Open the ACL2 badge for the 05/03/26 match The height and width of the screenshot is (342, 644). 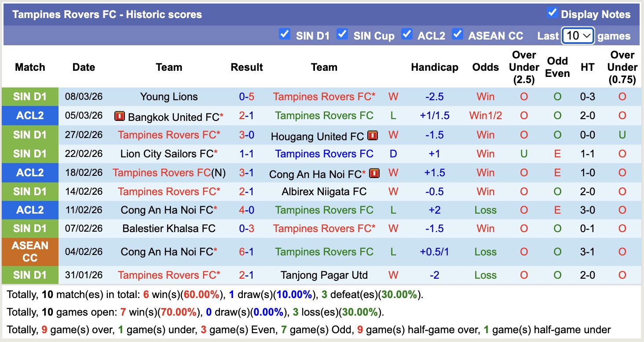(x=29, y=116)
